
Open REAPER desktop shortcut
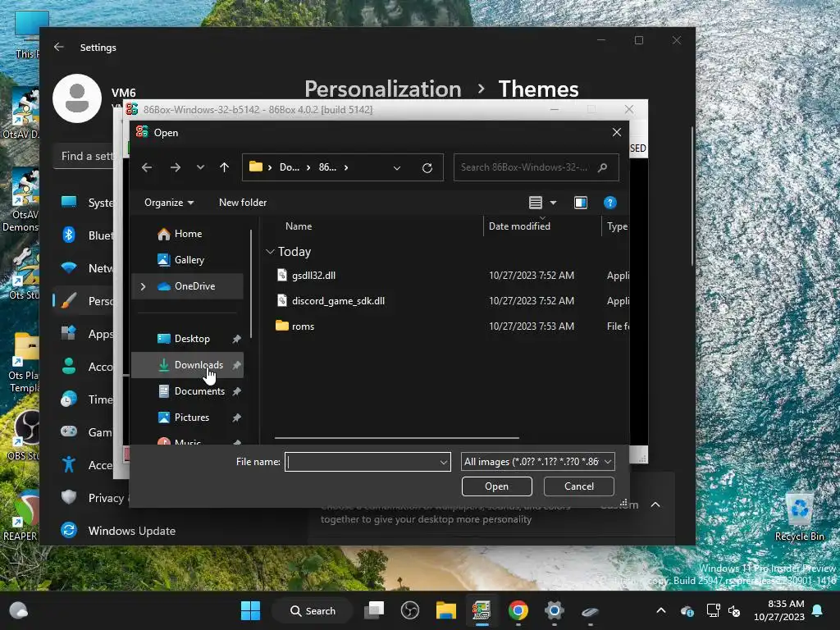tap(21, 516)
